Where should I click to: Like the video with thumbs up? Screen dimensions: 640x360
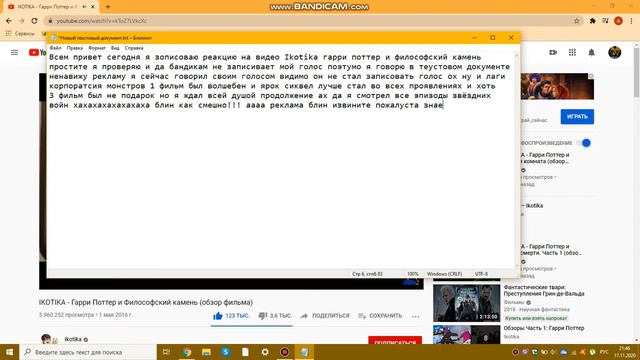pos(231,316)
